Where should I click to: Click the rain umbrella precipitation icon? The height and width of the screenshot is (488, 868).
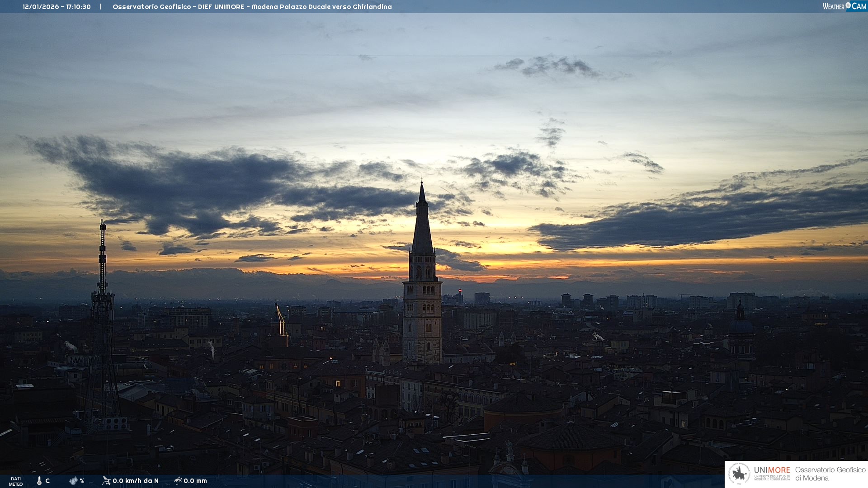pyautogui.click(x=178, y=481)
